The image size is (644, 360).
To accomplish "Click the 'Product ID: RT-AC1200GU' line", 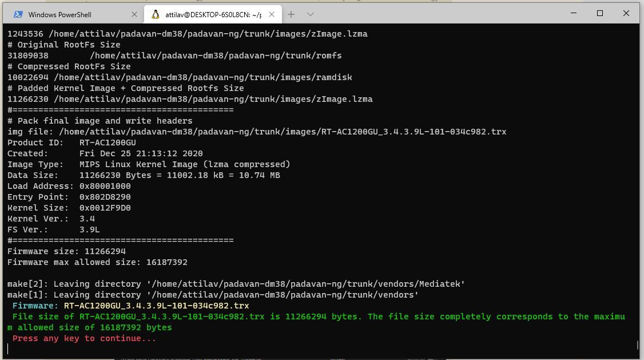I will [x=71, y=143].
